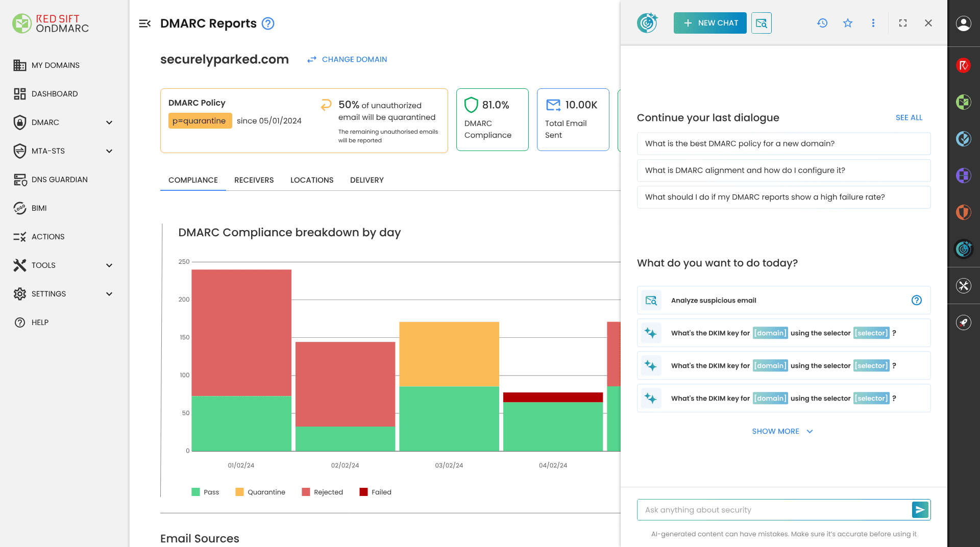Open DMARC Reports help icon
This screenshot has width=980, height=547.
pos(268,23)
